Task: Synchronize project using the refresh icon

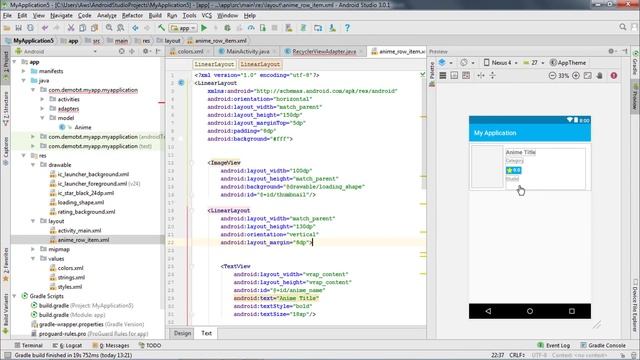Action: point(30,28)
